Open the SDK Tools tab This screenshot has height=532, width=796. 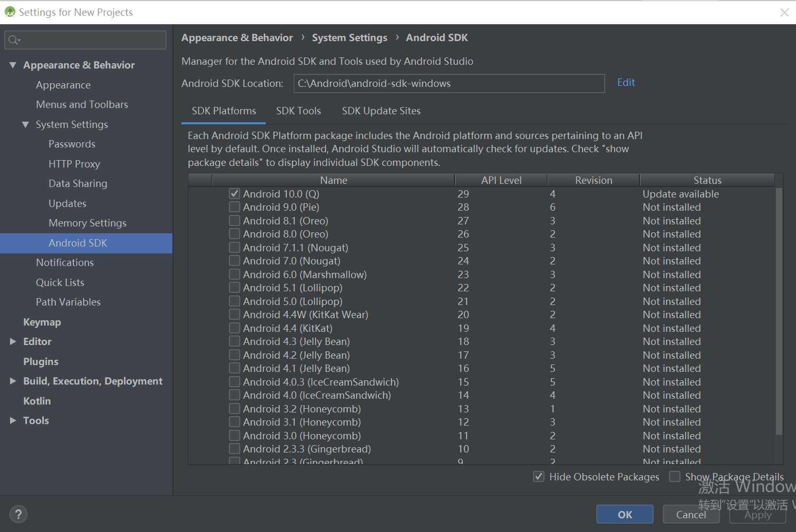(x=298, y=111)
